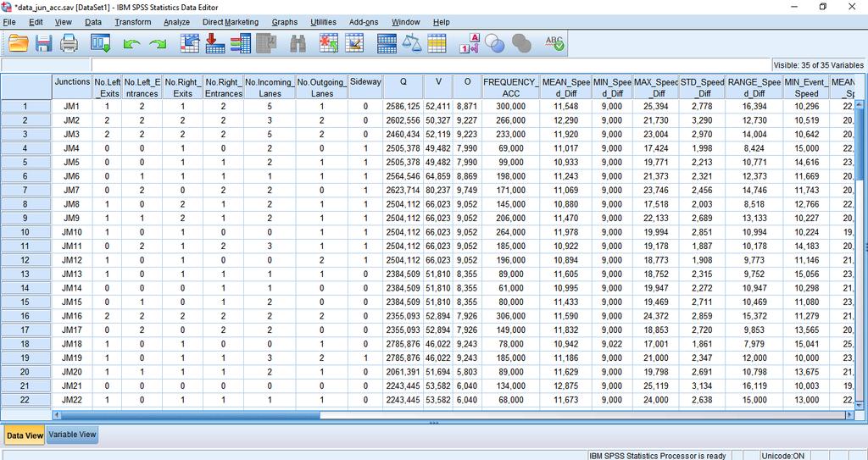Open the Utilities menu
The width and height of the screenshot is (868, 460).
[x=323, y=22]
